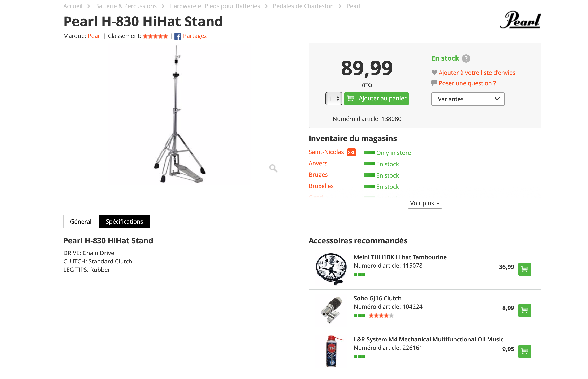The image size is (588, 379).
Task: Select the Spécifications tab
Action: [x=124, y=222]
